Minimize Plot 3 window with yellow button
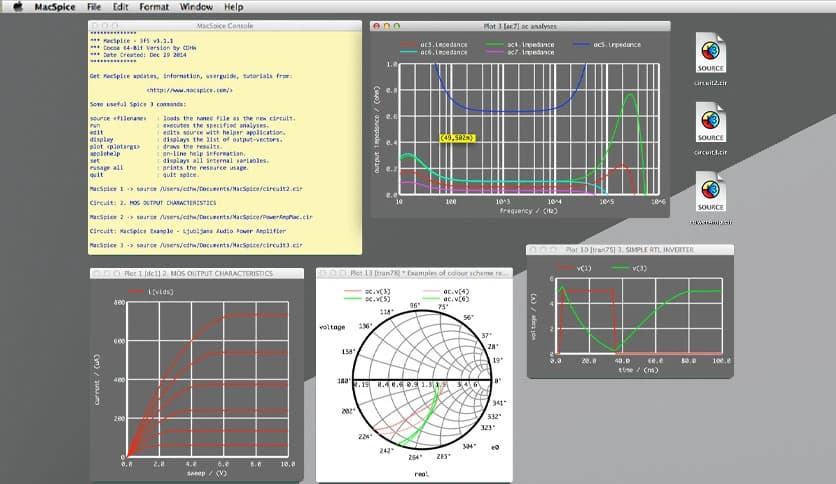Image resolution: width=836 pixels, height=484 pixels. [387, 25]
